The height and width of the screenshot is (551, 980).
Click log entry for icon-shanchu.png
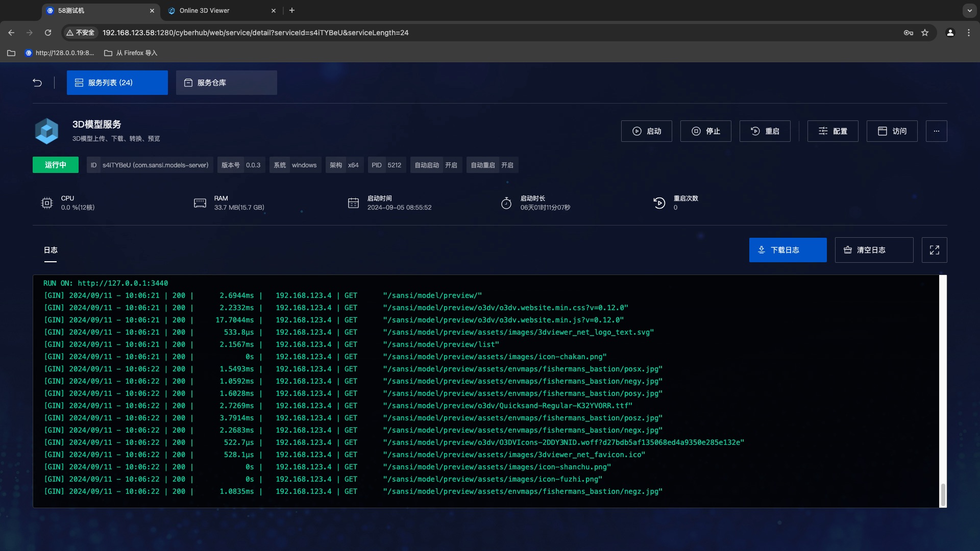click(327, 467)
